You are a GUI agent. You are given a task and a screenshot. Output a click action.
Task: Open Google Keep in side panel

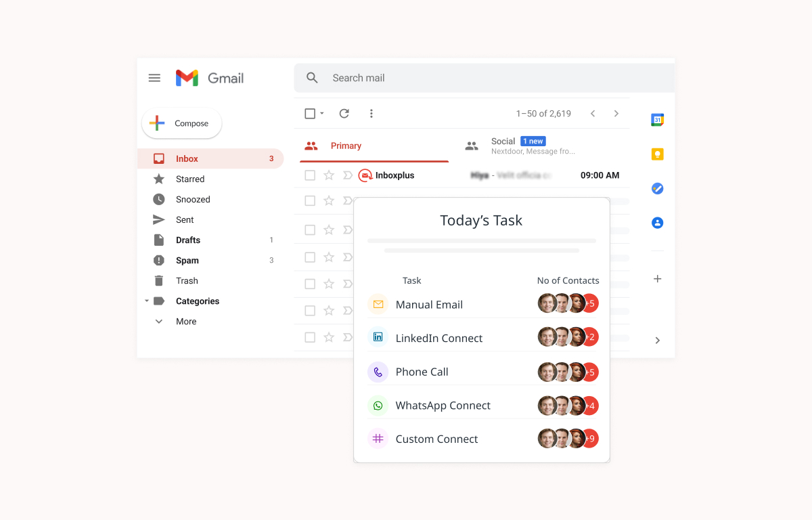point(657,154)
